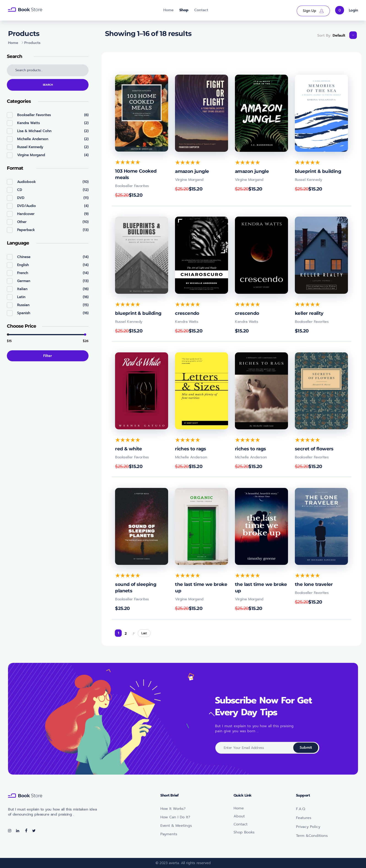
Task: Focus the Search products input field
Action: point(48,70)
